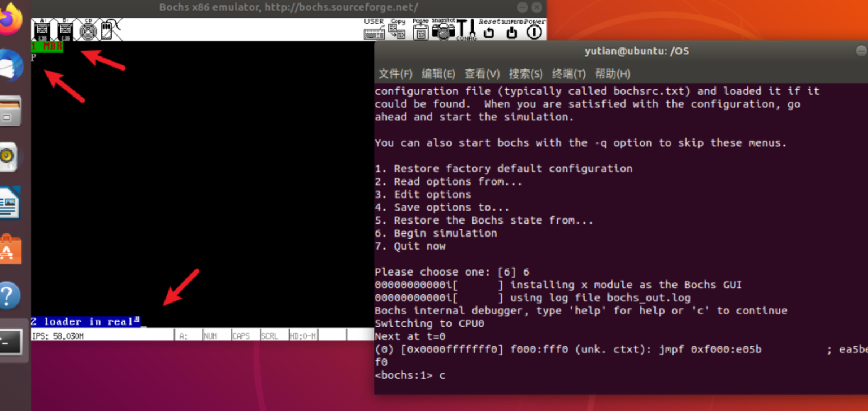
Task: Toggle the Power button in Bochs
Action: 534,29
